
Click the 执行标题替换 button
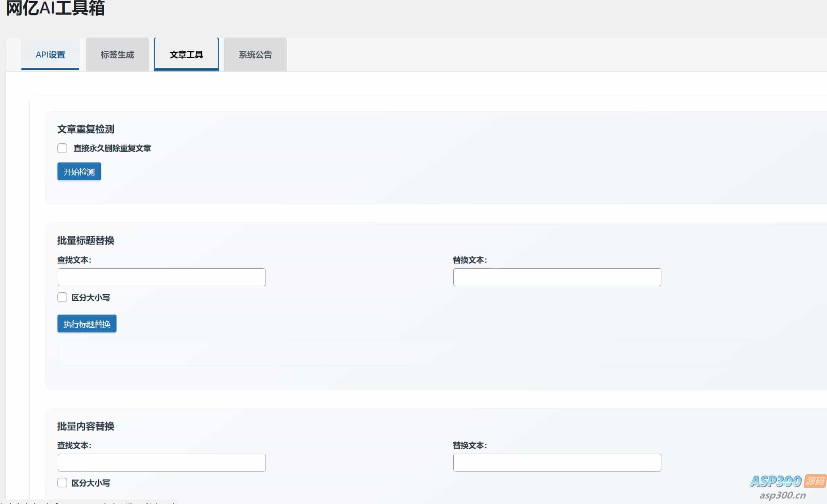(87, 324)
